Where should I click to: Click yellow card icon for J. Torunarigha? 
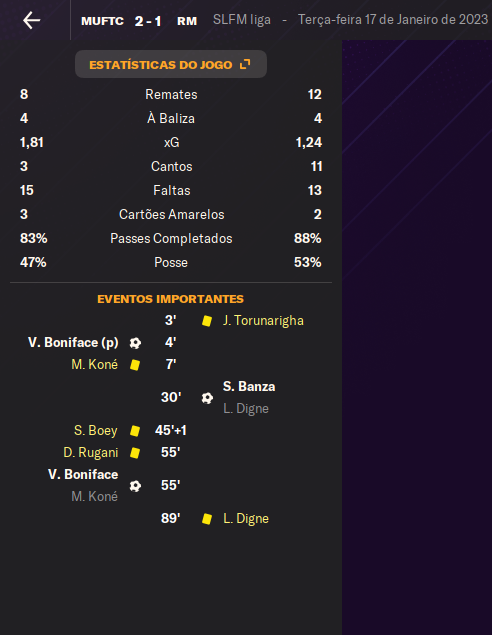[x=207, y=321]
